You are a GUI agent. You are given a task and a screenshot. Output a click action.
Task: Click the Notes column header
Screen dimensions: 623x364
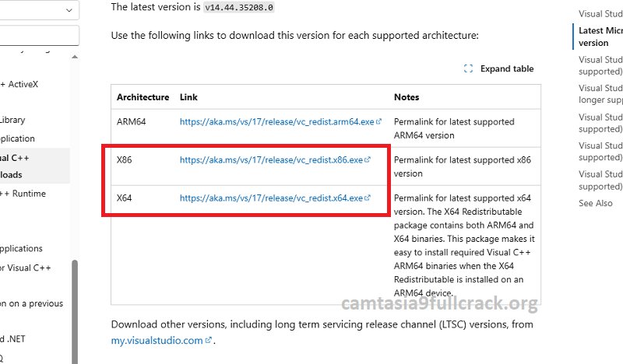(x=407, y=97)
